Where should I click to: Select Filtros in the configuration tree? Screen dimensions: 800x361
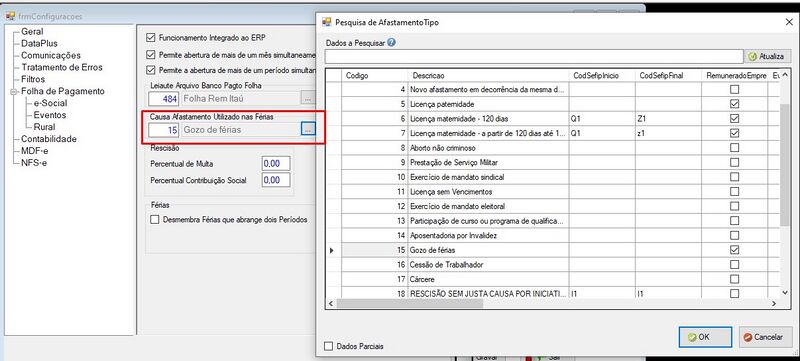click(x=33, y=80)
